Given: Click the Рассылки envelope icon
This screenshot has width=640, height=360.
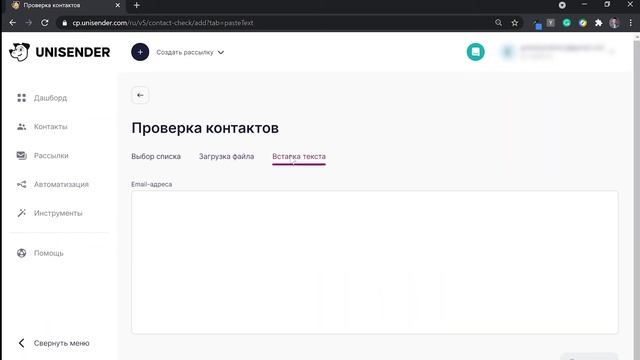Looking at the screenshot, I should coord(22,156).
